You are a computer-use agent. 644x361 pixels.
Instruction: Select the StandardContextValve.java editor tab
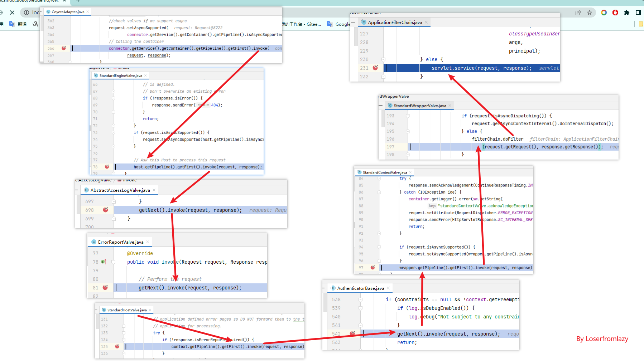coord(385,172)
